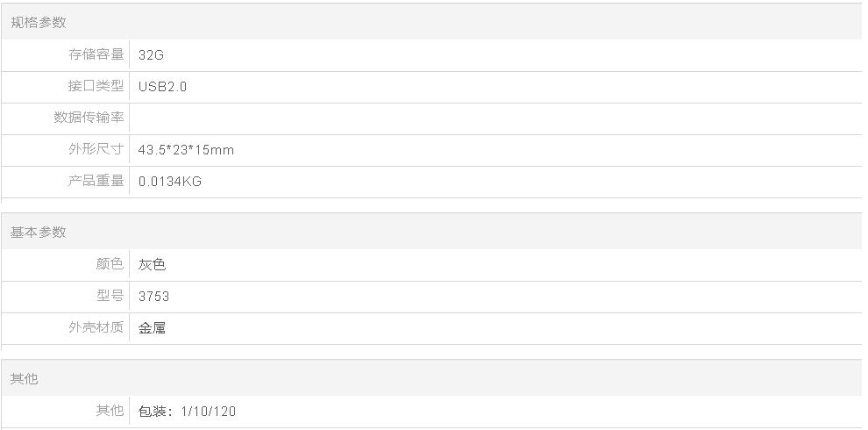The width and height of the screenshot is (868, 430).
Task: Select the 型号 label
Action: pos(110,296)
